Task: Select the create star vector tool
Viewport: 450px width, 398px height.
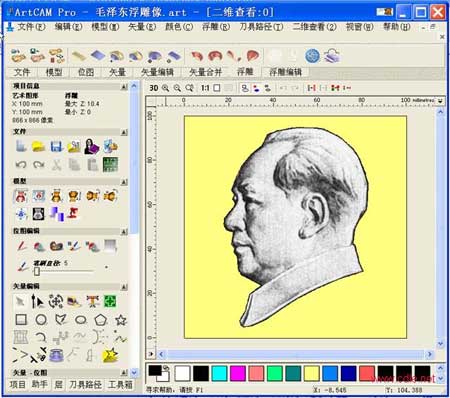Action: pos(120,320)
